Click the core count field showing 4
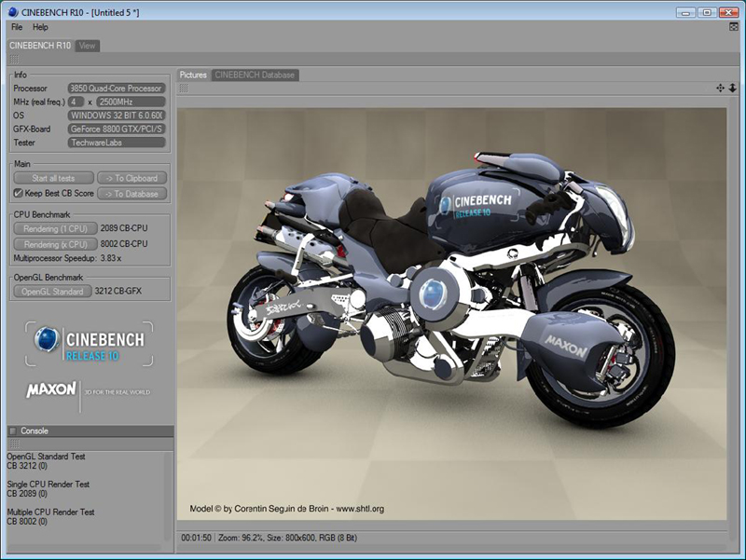This screenshot has width=746, height=560. click(x=76, y=102)
